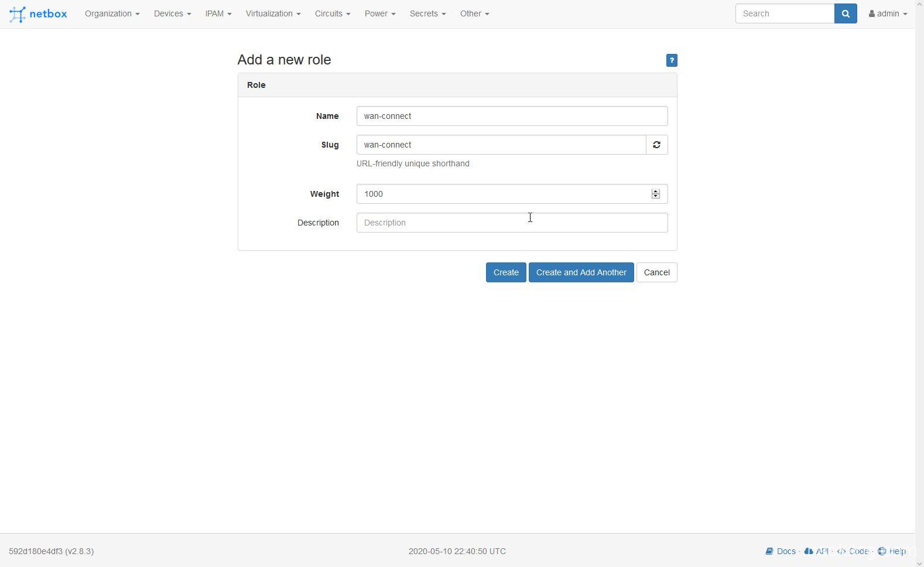Click the NetBox logo
924x567 pixels.
click(x=38, y=13)
